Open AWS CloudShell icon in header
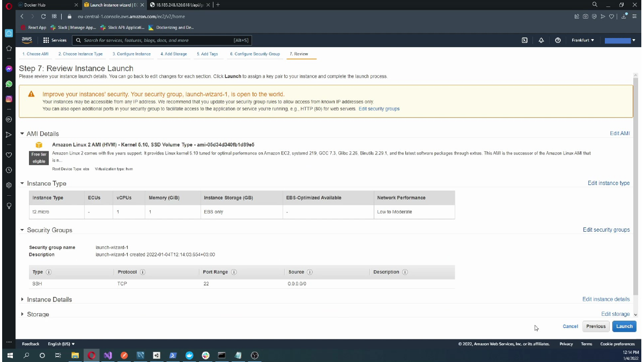644x362 pixels. (x=524, y=40)
